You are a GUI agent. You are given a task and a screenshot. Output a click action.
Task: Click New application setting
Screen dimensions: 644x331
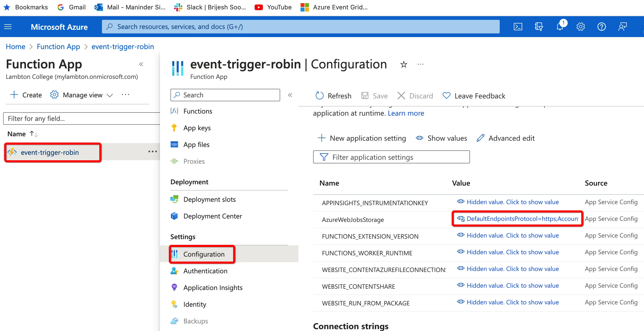coord(362,138)
